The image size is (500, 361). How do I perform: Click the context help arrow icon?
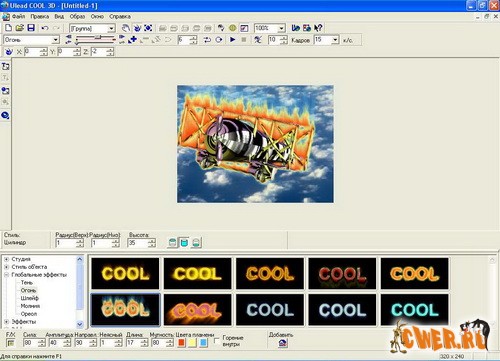point(318,28)
